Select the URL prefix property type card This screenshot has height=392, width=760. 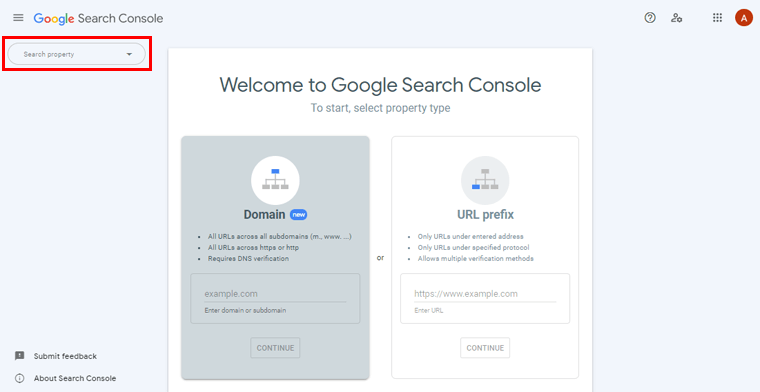(x=485, y=257)
